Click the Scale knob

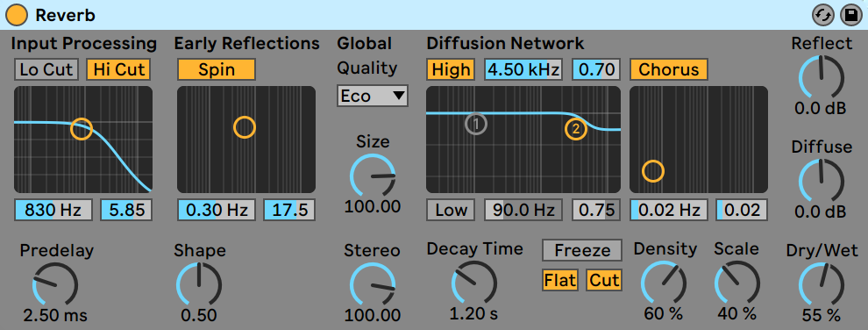pyautogui.click(x=736, y=283)
